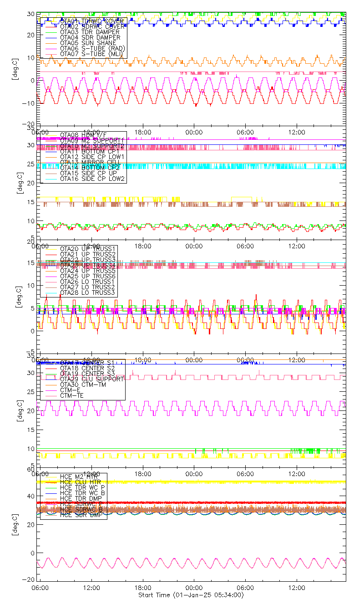Viewport: 364px width, 615px height.
Task: Click the 'HCE SDR DMP' legend entry
Action: click(81, 515)
